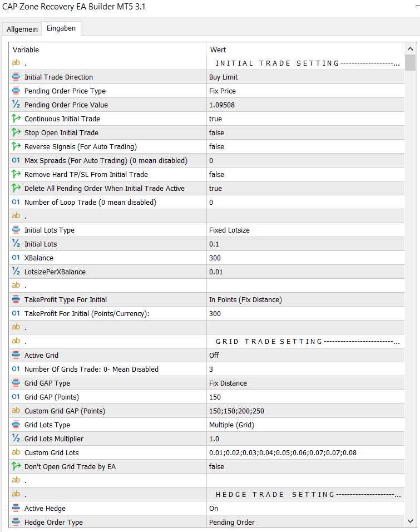Click enum icon beside Grid GAP Type

(16, 383)
